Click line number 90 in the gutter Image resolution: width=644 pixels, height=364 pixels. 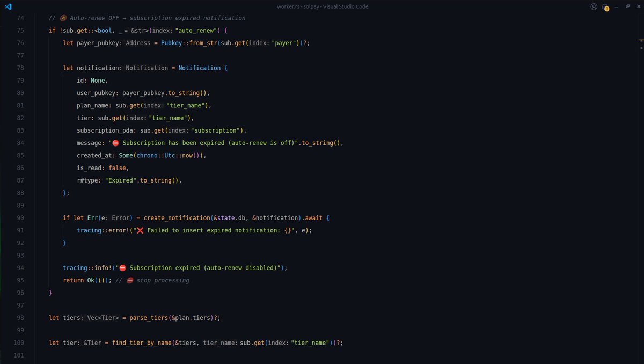pyautogui.click(x=20, y=218)
